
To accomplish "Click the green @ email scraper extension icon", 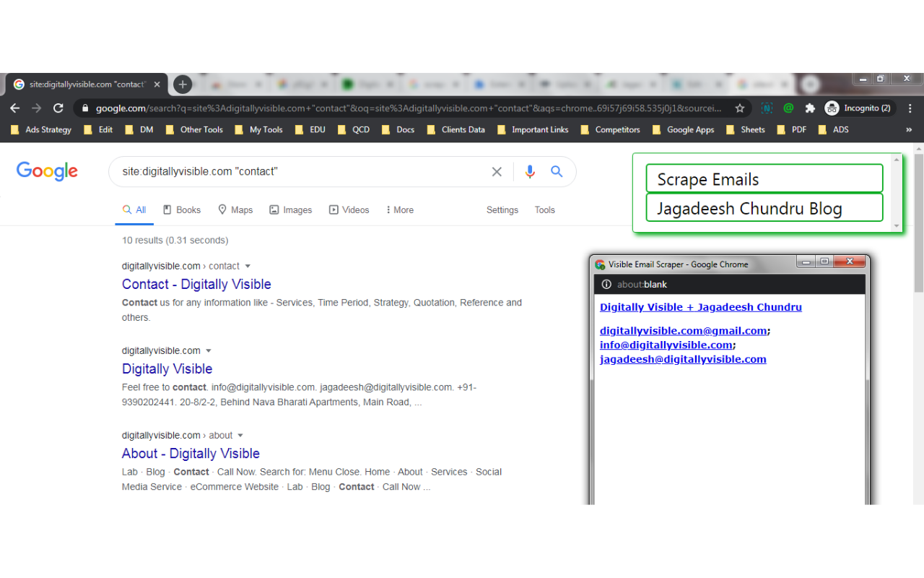I will pyautogui.click(x=788, y=108).
